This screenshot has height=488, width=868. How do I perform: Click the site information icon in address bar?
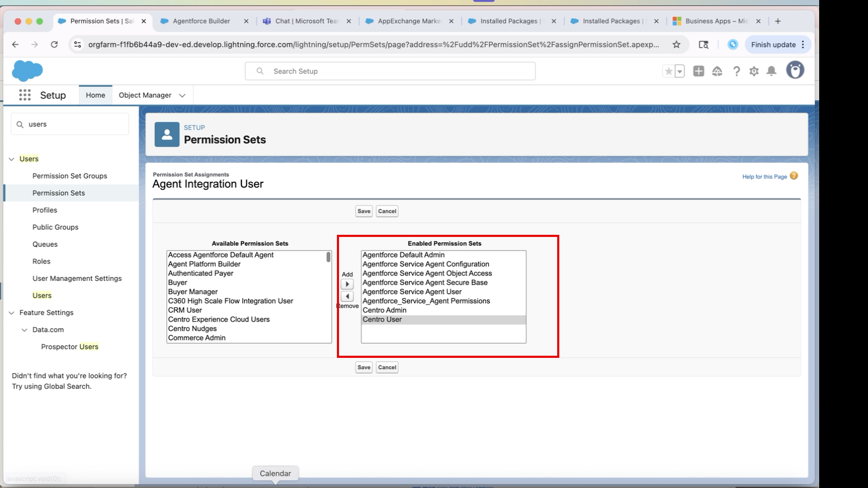pyautogui.click(x=78, y=44)
